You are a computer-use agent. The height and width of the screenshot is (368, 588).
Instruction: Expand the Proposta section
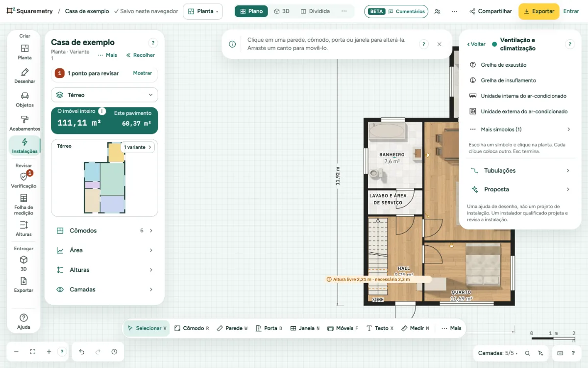tap(520, 189)
